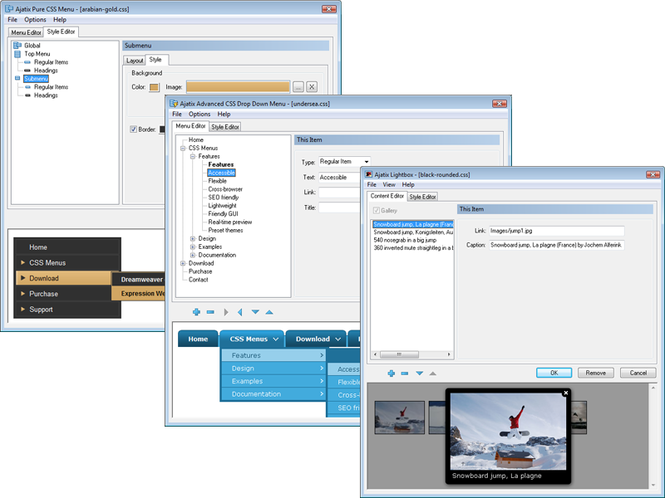
Task: Click Headings icon under Top Menu
Action: (x=28, y=70)
